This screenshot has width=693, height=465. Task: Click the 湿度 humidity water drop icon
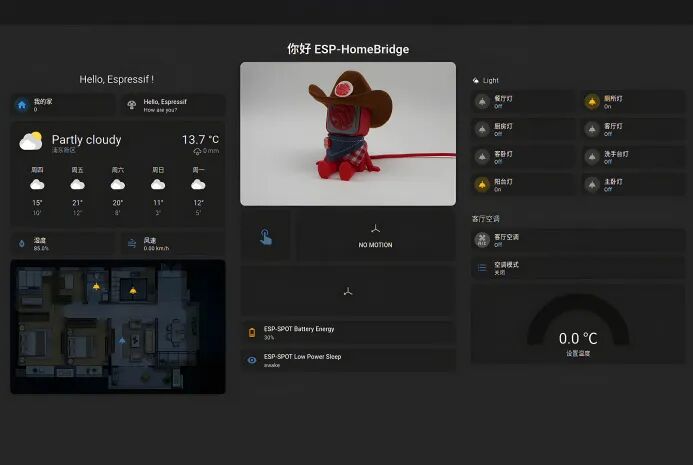[x=22, y=243]
